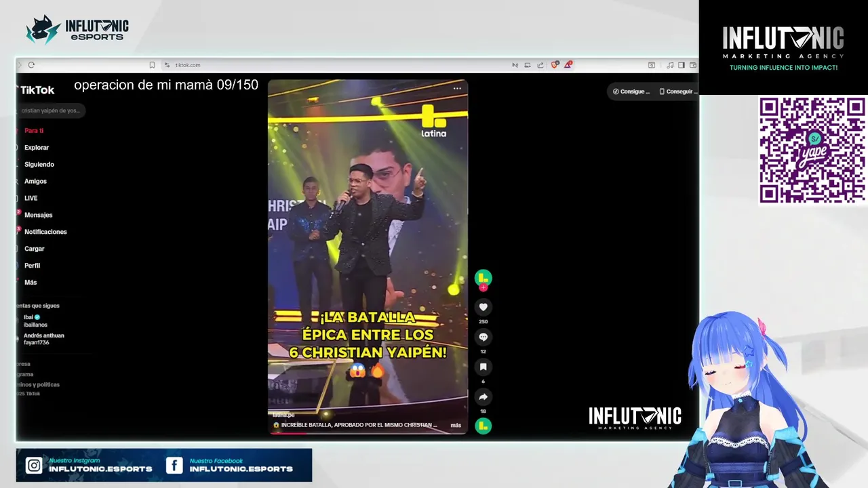Bookmark page icon in address bar
The image size is (868, 488).
click(152, 65)
